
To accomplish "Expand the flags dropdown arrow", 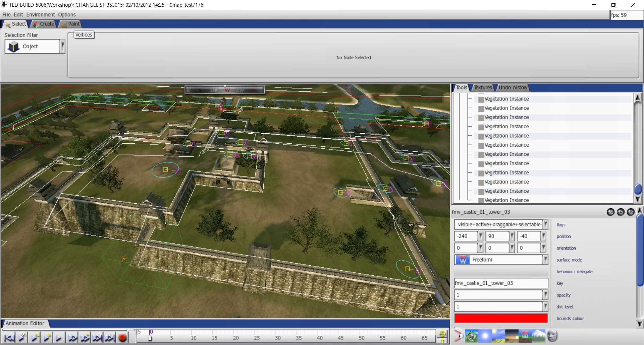I will pos(545,224).
